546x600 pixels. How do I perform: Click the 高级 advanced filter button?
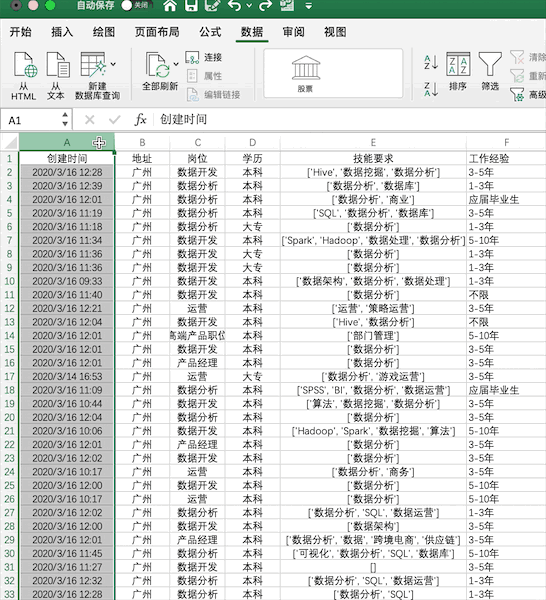(x=528, y=95)
